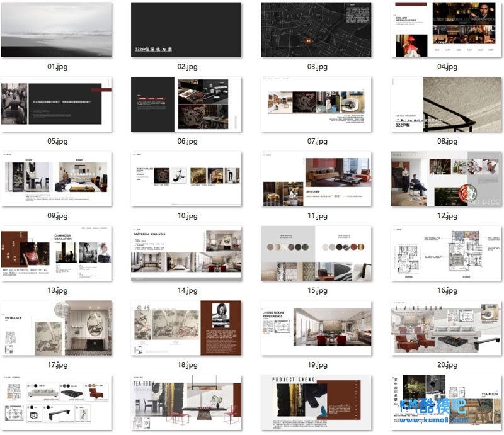Select the 11.jpg sofa interior thumbnail
This screenshot has height=435, width=504.
tap(316, 179)
